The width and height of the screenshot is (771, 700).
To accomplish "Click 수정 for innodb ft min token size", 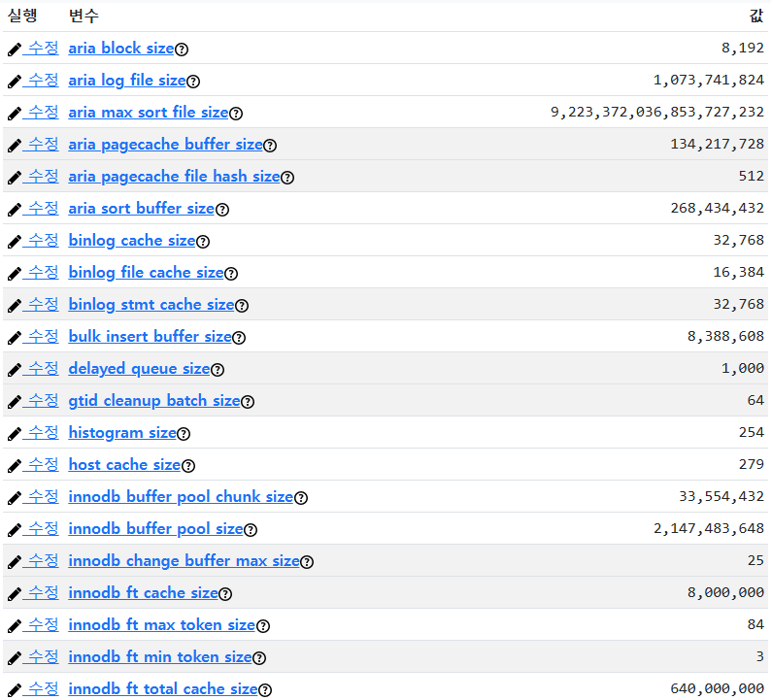I will click(33, 656).
